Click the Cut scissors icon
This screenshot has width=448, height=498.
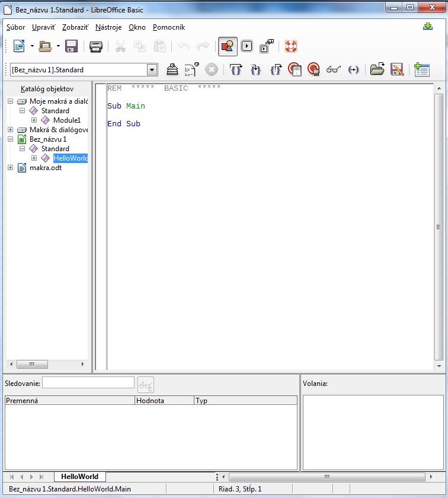120,46
